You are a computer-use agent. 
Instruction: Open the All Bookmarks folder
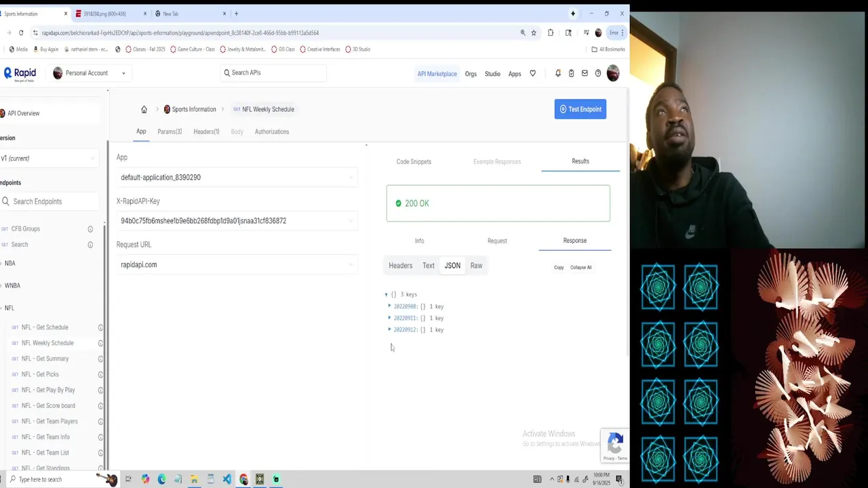(608, 49)
